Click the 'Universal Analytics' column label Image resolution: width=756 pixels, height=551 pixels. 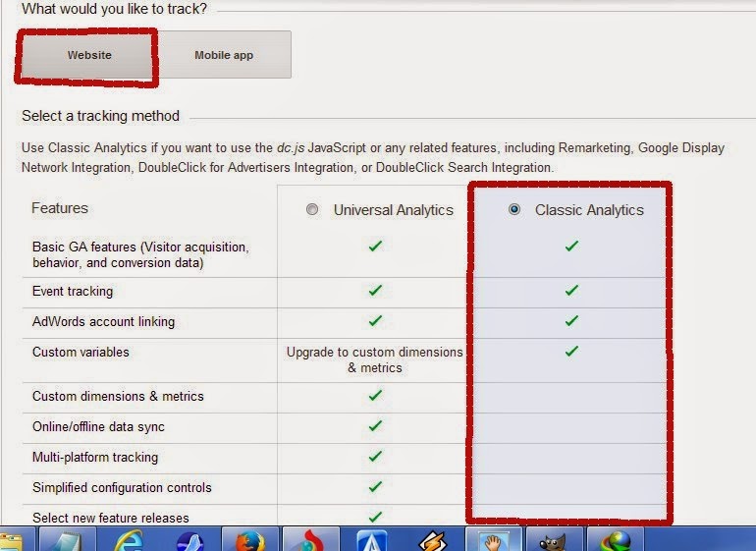point(394,210)
